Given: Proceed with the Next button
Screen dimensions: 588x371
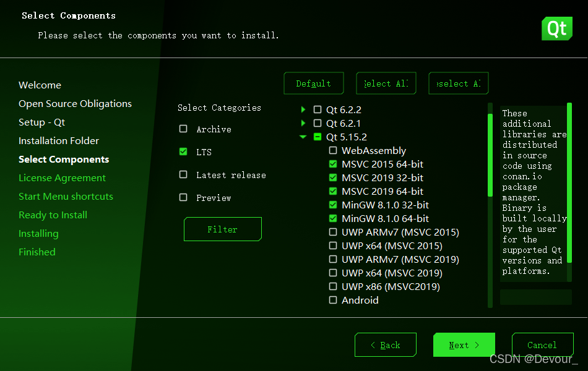Looking at the screenshot, I should tap(464, 345).
